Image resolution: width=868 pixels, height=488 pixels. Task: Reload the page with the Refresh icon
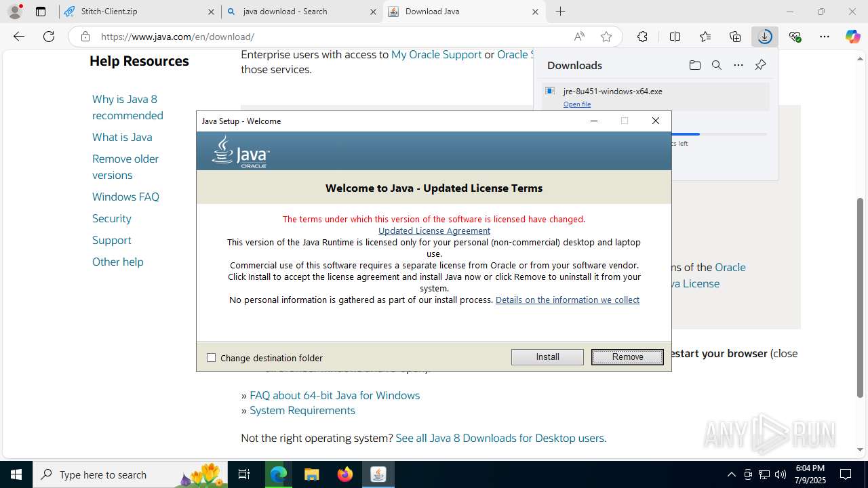pyautogui.click(x=49, y=37)
